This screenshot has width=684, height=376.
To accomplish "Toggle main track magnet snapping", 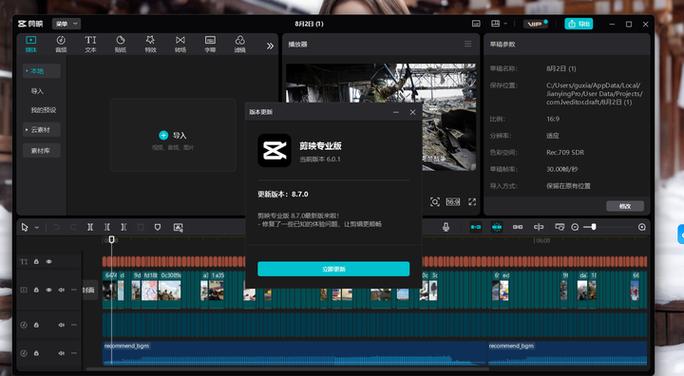I will click(x=475, y=227).
